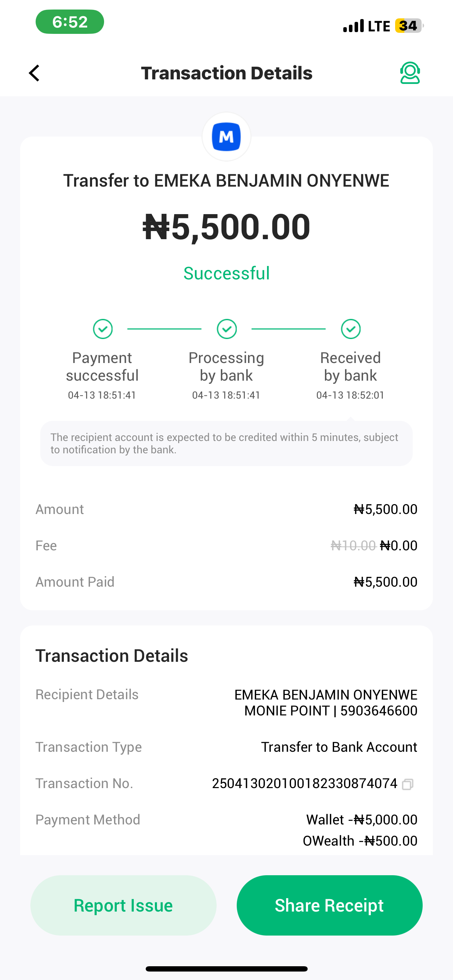Tap the Moniepoint bank logo
This screenshot has width=453, height=980.
coord(226,137)
